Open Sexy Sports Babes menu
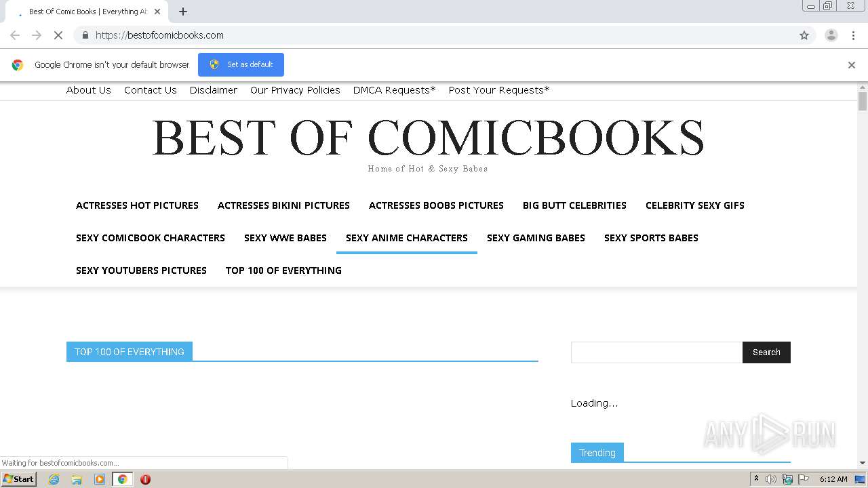The image size is (868, 488). [651, 238]
